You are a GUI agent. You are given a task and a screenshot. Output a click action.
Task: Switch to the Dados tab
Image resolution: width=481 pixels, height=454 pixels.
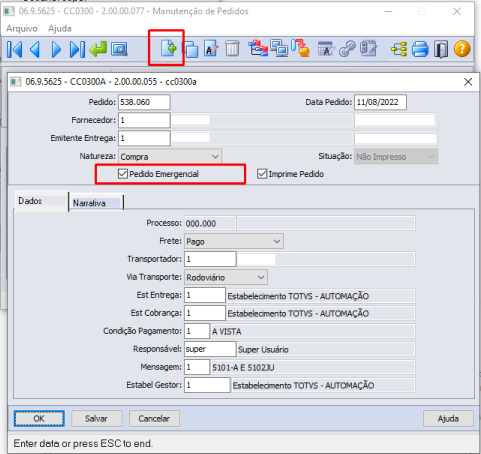pyautogui.click(x=41, y=201)
